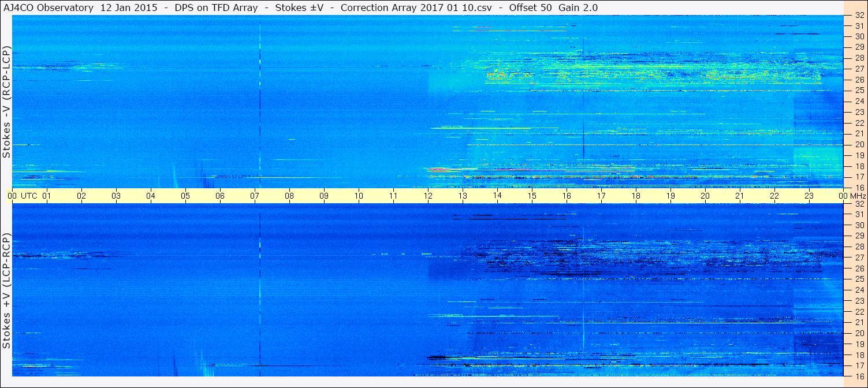Click the 'MHz' unit label on time axis
Image resolution: width=868 pixels, height=388 pixels.
(857, 196)
